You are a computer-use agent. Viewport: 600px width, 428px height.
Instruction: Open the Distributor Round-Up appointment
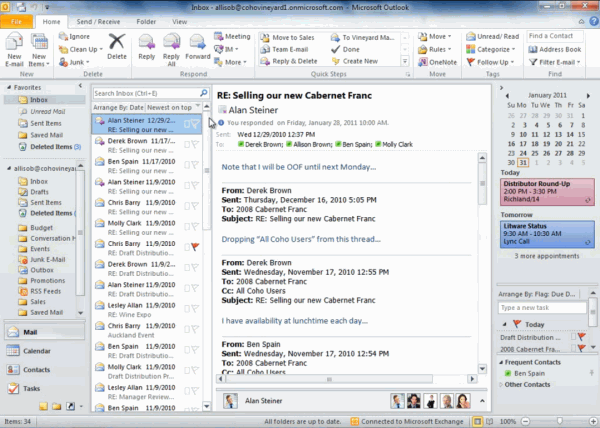pos(547,192)
